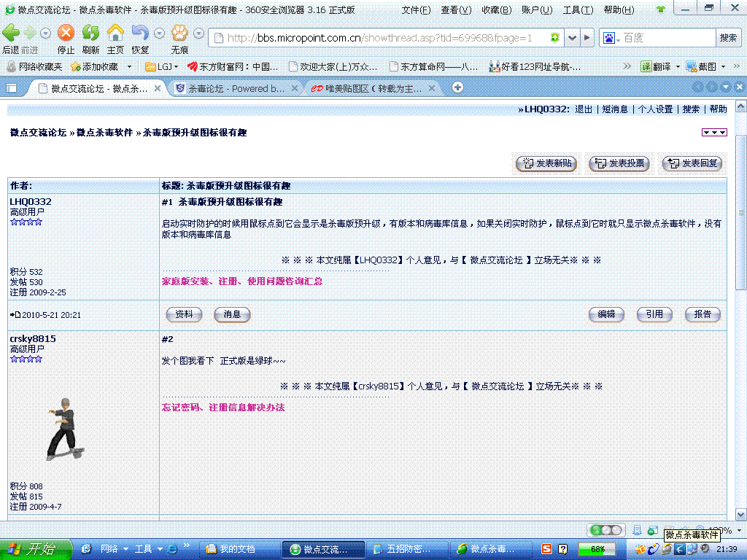
Task: Click the Baidu search input field
Action: coord(668,38)
